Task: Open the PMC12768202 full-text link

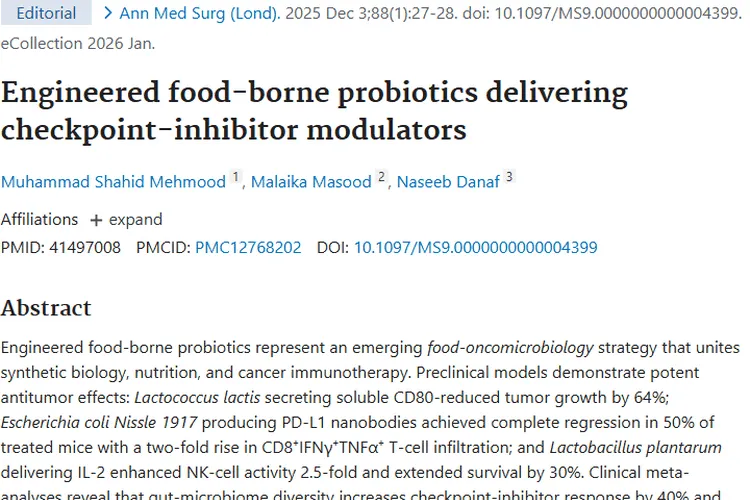Action: coord(248,247)
